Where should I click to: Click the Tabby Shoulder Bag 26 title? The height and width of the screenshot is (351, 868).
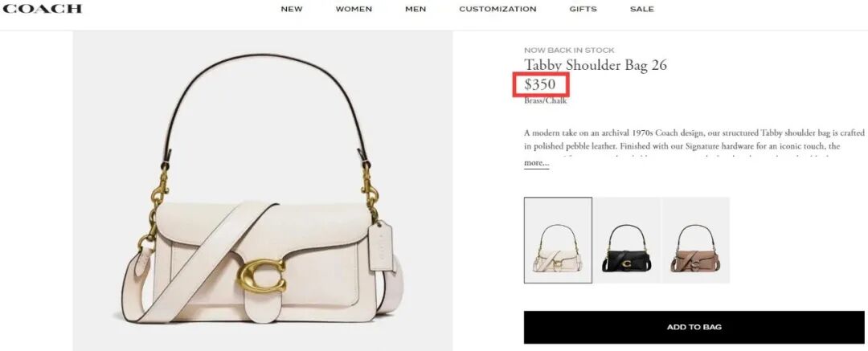click(x=596, y=65)
